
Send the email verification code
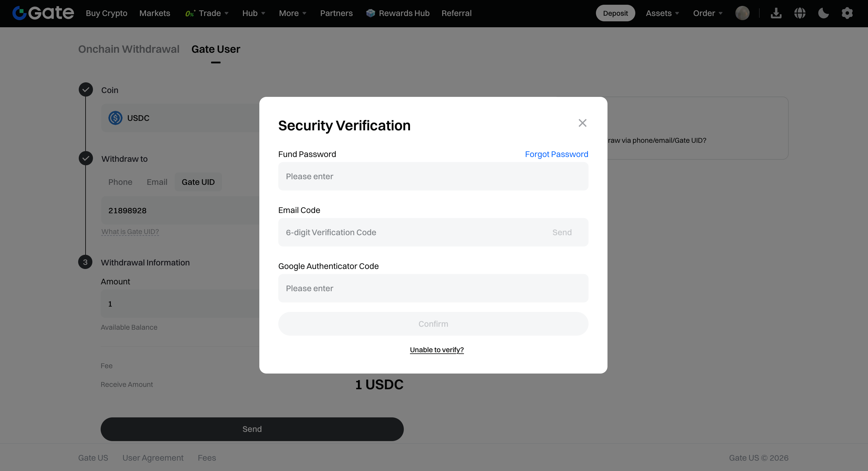tap(562, 232)
